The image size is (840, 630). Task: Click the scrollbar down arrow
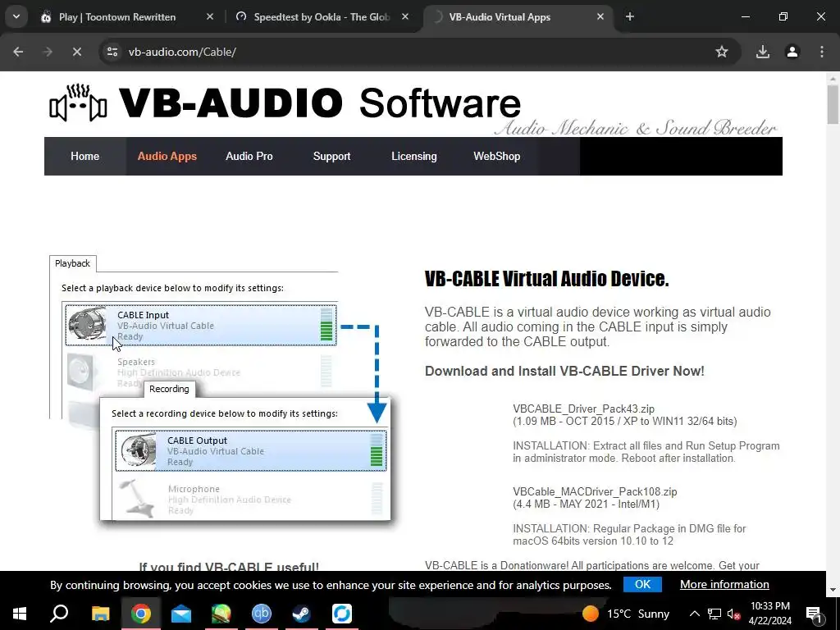(833, 591)
